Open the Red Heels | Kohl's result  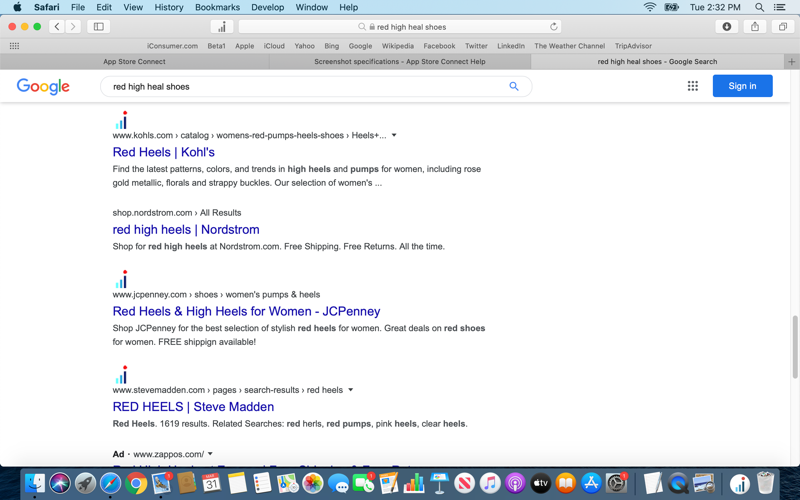coord(164,152)
